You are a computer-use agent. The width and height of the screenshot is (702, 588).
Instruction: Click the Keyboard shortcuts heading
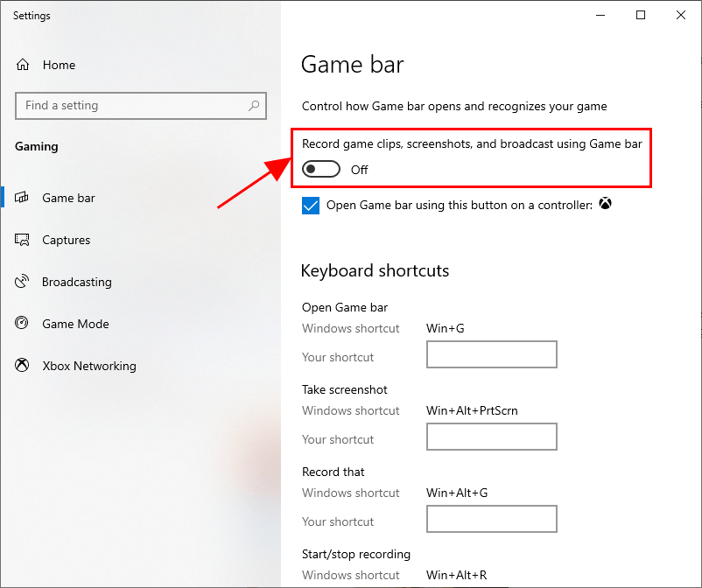point(375,271)
